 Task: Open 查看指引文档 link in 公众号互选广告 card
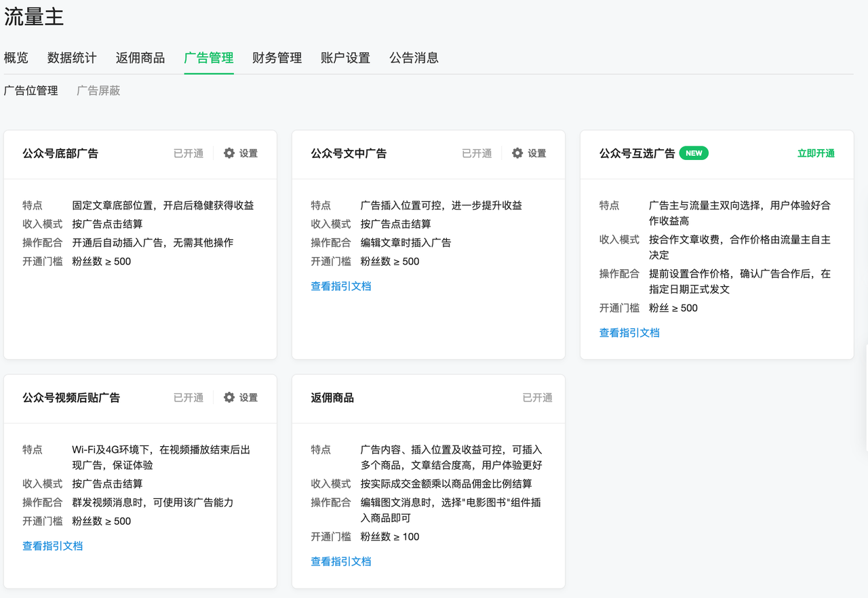[629, 333]
